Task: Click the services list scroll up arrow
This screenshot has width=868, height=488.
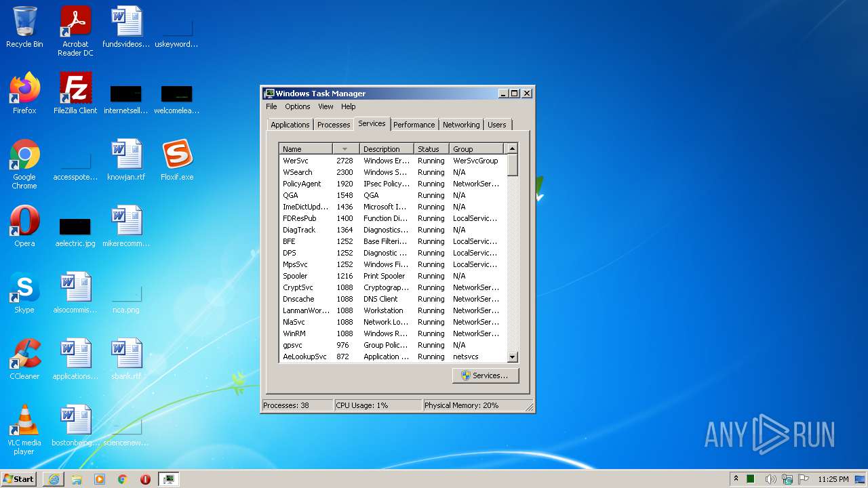Action: click(x=512, y=148)
